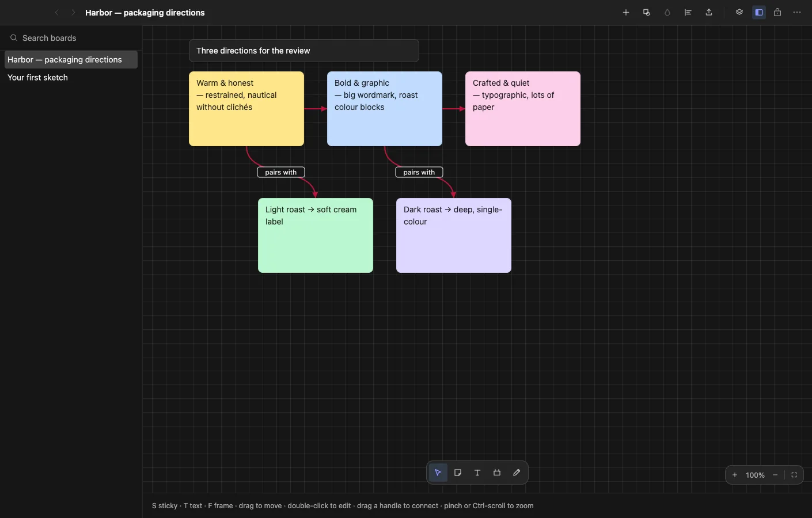Toggle the sidebar panel button
Viewport: 812px width, 518px height.
click(x=759, y=12)
